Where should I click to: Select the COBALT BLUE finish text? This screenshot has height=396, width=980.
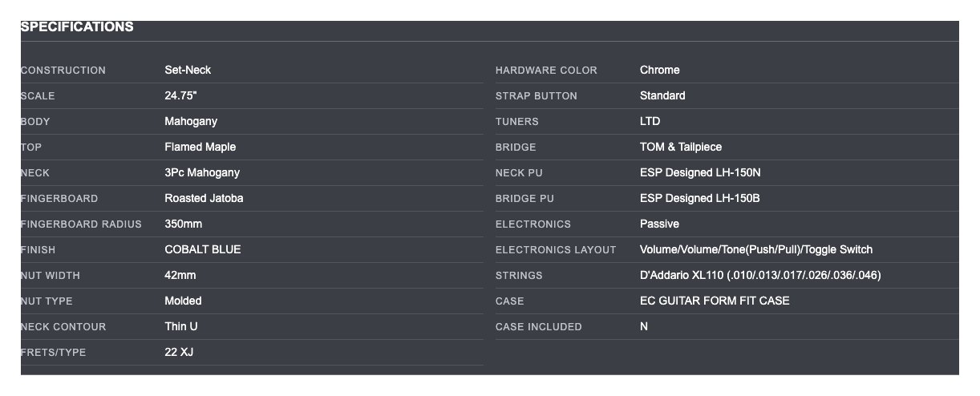click(x=203, y=250)
